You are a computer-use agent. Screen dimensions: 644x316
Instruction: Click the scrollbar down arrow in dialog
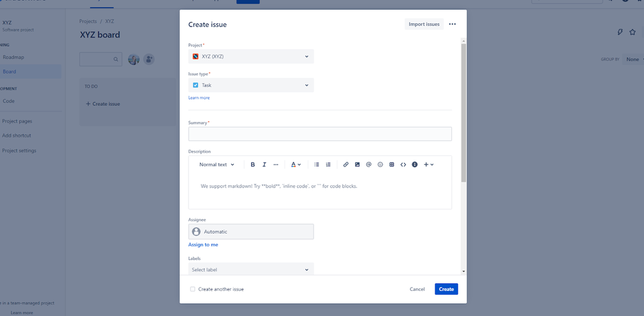coord(464,271)
